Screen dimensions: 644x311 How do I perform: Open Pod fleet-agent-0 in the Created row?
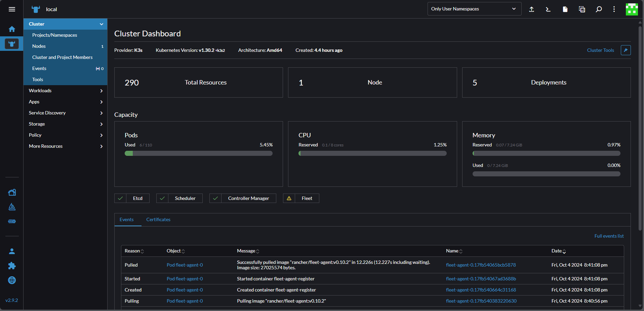[x=185, y=290]
